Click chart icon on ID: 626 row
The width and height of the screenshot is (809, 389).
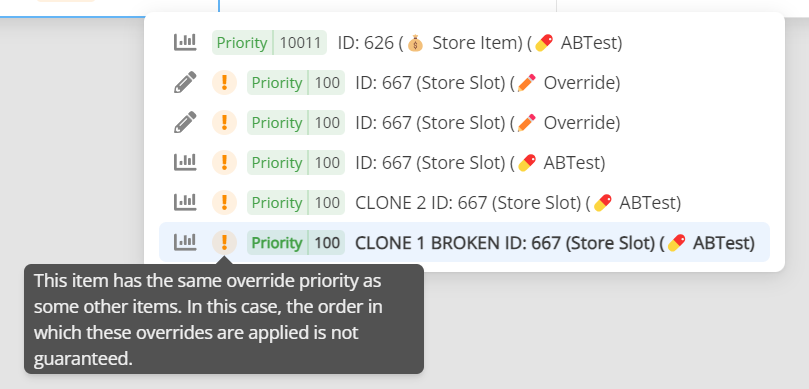(185, 42)
